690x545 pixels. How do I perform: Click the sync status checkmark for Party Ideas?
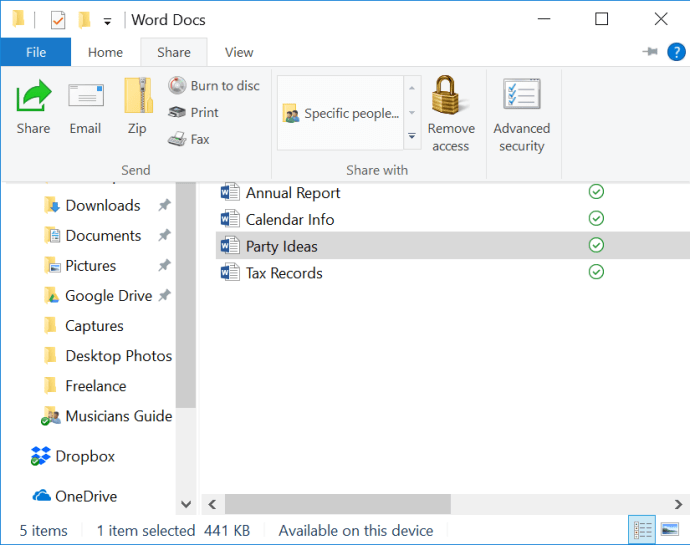(x=596, y=245)
